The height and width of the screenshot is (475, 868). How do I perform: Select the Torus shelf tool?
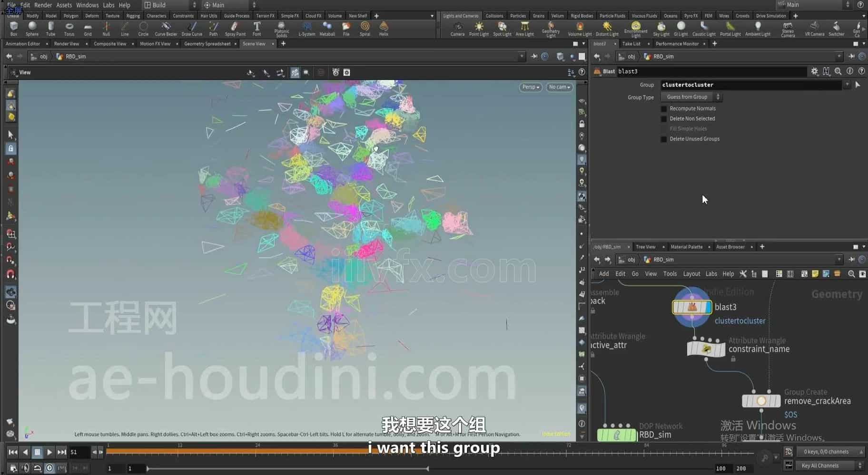[x=69, y=29]
